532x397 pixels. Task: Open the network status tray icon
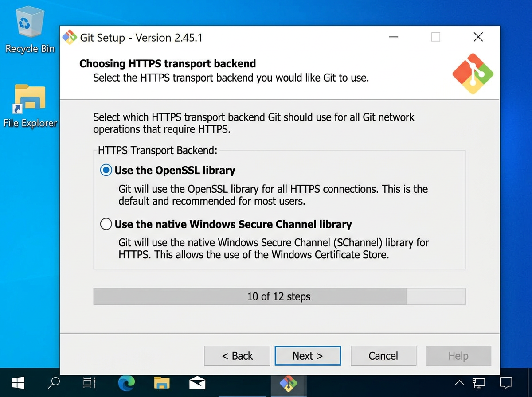coord(479,382)
